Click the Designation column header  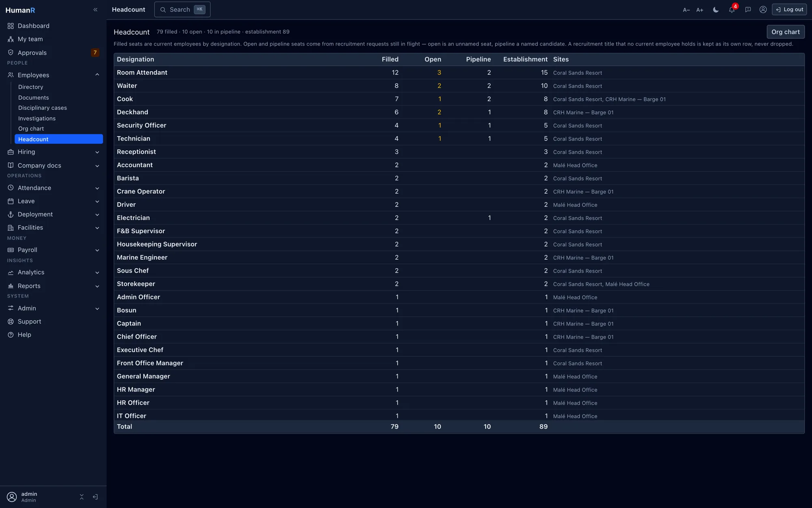pyautogui.click(x=135, y=59)
